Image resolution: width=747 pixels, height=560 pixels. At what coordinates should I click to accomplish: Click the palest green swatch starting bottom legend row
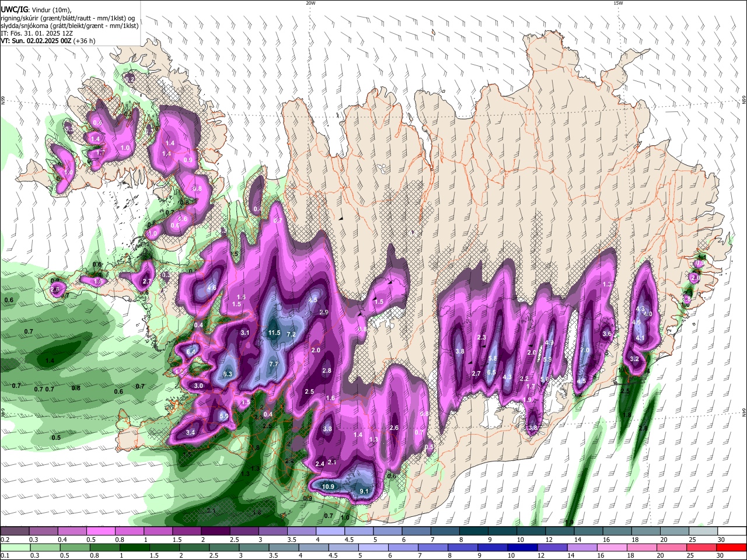pos(15,547)
